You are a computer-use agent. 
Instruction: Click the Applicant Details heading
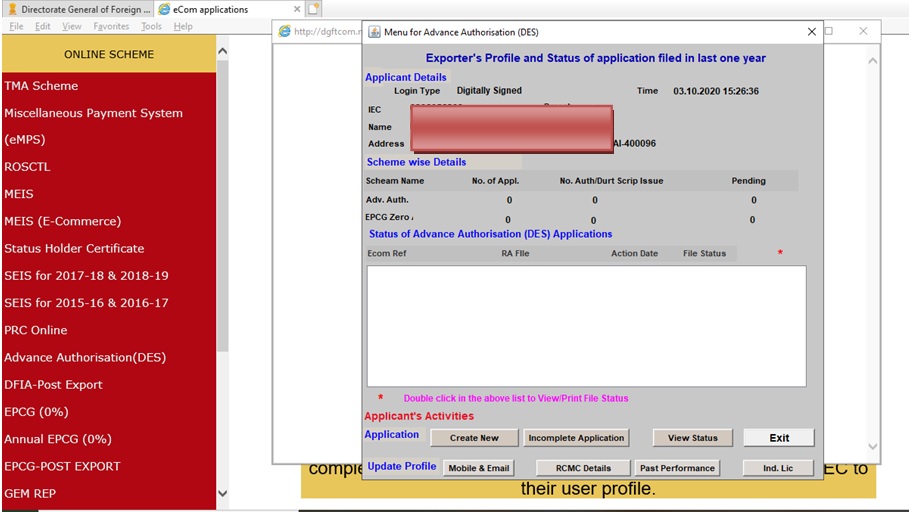406,77
